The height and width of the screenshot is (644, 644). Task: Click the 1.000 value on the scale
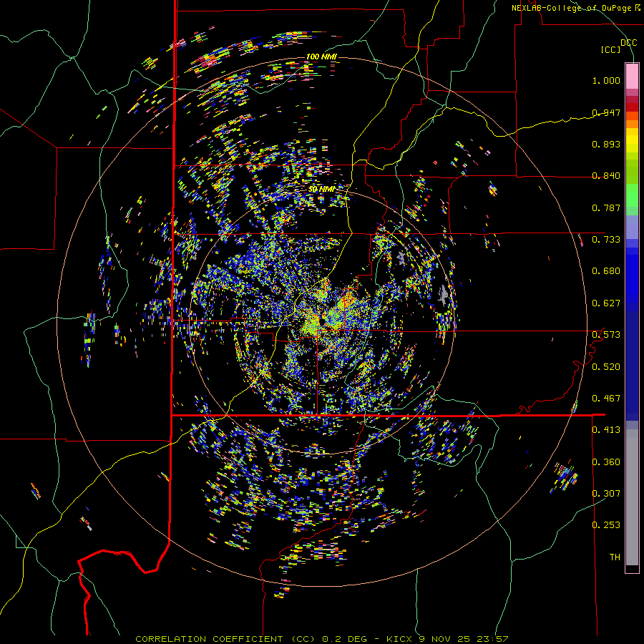(x=606, y=80)
